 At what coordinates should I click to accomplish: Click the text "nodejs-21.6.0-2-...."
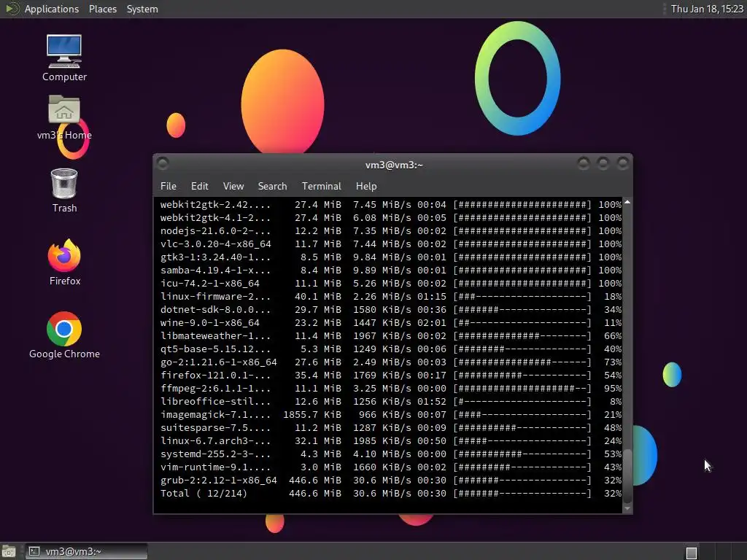pyautogui.click(x=215, y=231)
